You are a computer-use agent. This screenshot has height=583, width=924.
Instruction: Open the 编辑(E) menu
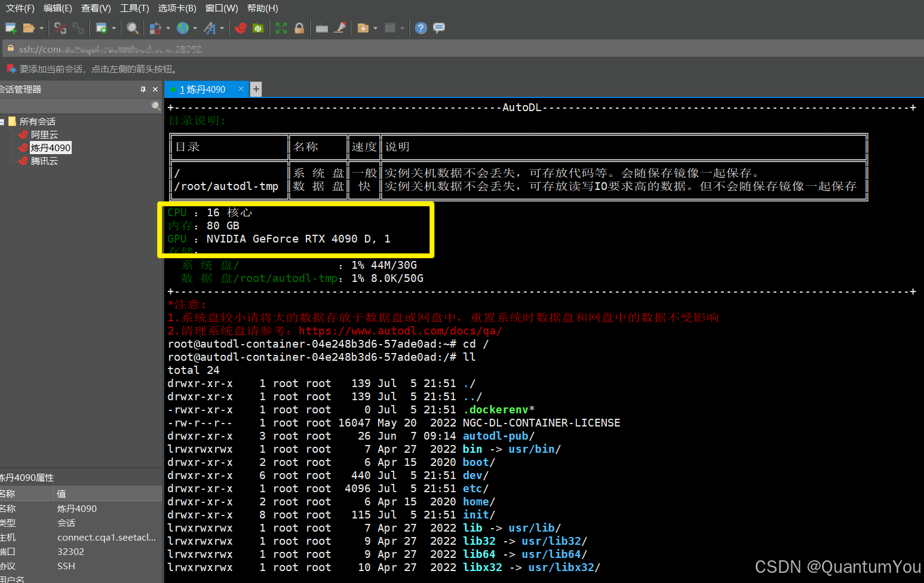tap(58, 8)
